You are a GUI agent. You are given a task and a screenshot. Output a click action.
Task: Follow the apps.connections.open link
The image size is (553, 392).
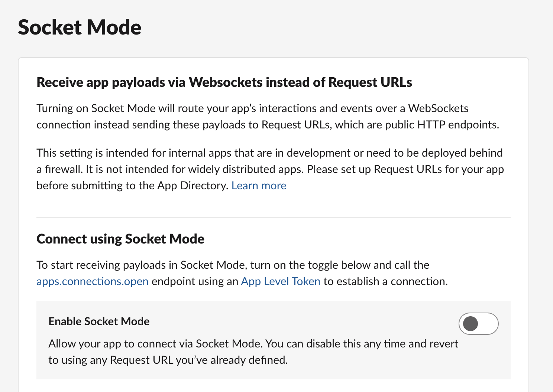92,281
